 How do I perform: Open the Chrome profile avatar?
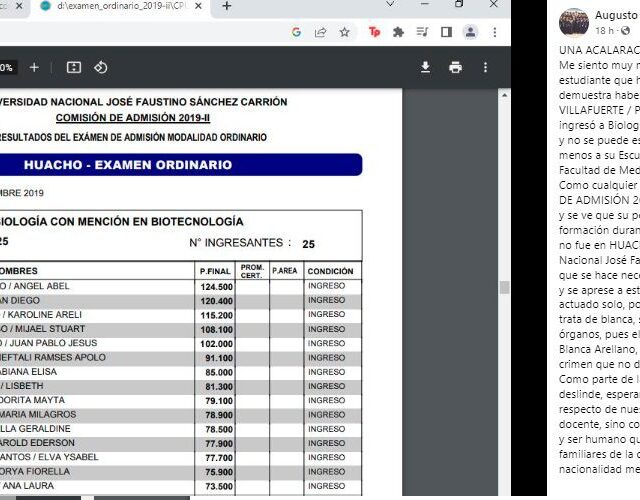pos(470,32)
